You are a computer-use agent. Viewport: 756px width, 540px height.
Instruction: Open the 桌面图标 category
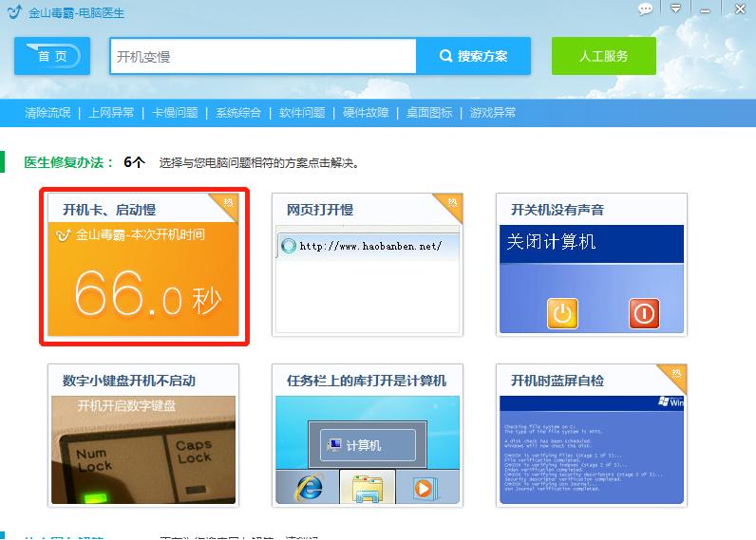click(429, 113)
